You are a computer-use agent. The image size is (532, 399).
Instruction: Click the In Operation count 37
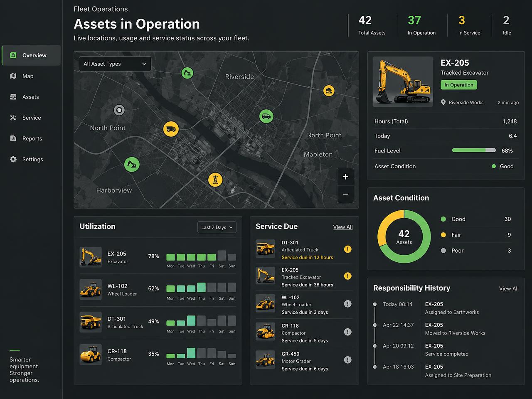pyautogui.click(x=414, y=20)
